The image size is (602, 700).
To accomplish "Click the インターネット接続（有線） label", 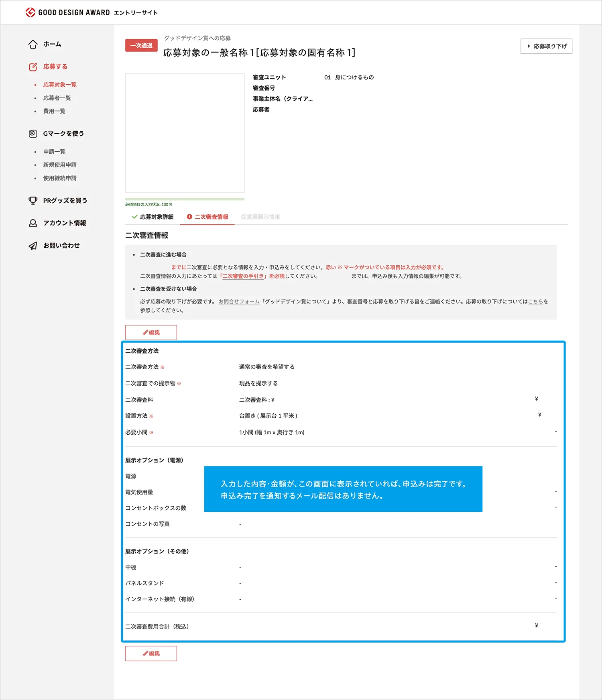I will pos(160,599).
